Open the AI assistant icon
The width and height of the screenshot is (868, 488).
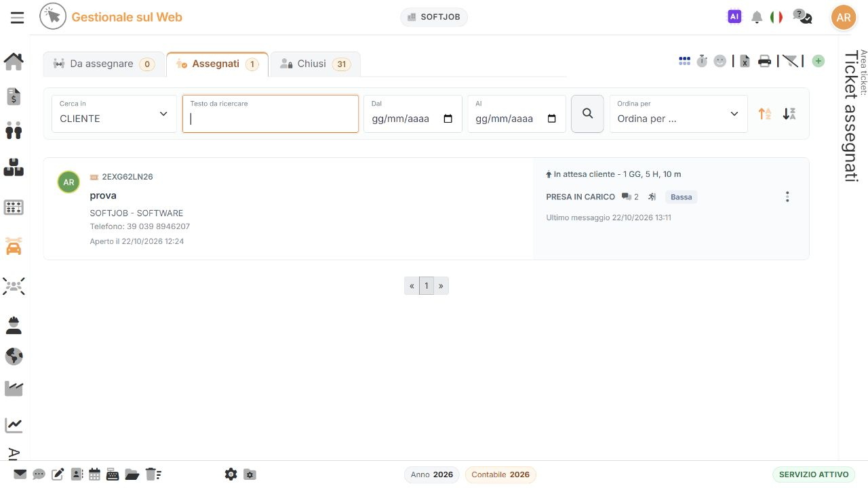pos(734,17)
